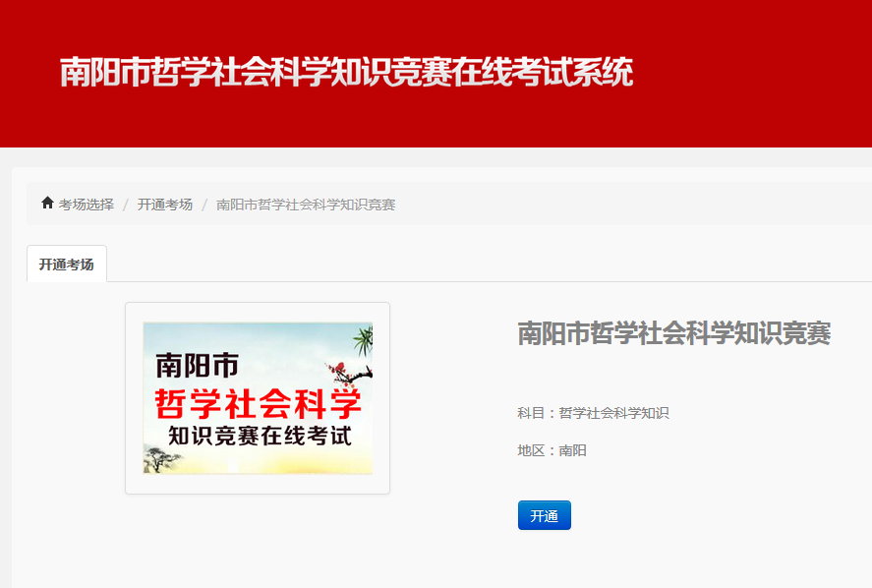
Task: Click the large gray 南阳市哲学社会科学知识竞赛 heading
Action: tap(673, 334)
